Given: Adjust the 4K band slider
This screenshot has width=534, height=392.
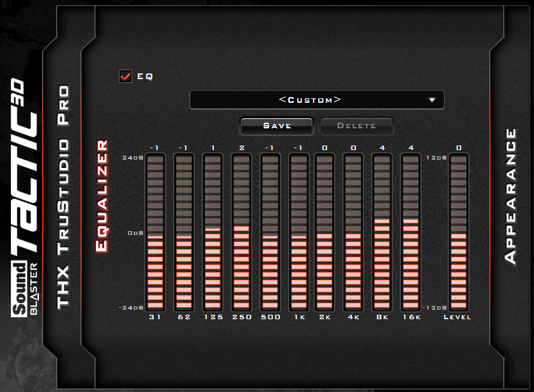Looking at the screenshot, I should tap(353, 232).
